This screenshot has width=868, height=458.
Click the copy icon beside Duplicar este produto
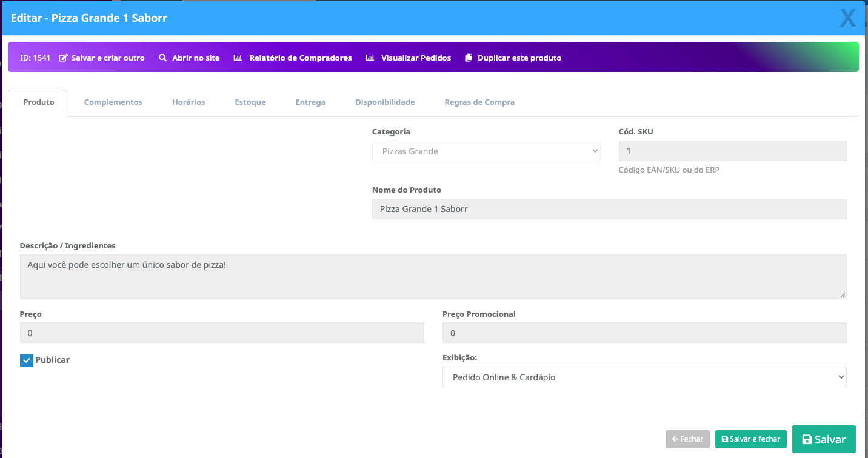pyautogui.click(x=469, y=58)
